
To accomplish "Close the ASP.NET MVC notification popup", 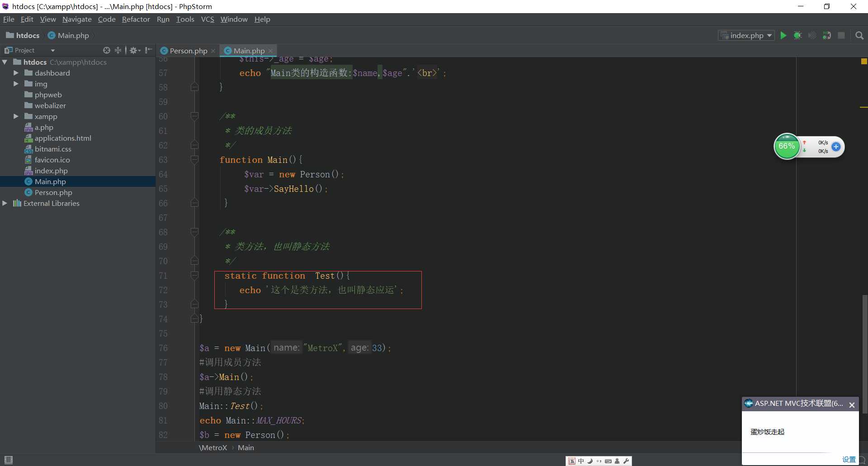I will tap(852, 405).
